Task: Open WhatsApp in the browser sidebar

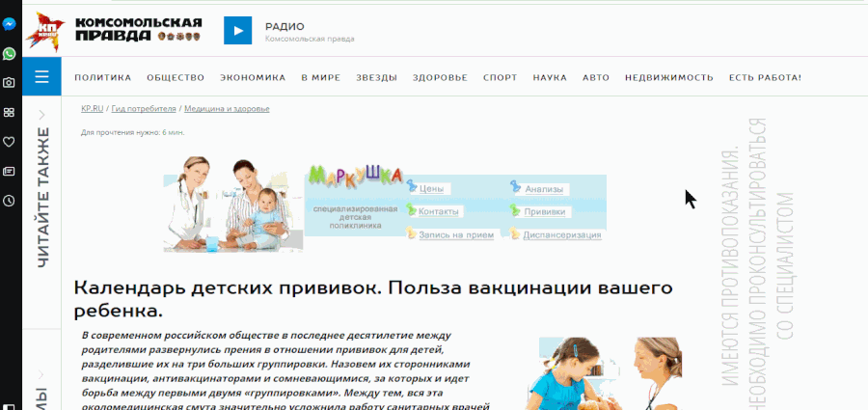Action: pyautogui.click(x=9, y=54)
